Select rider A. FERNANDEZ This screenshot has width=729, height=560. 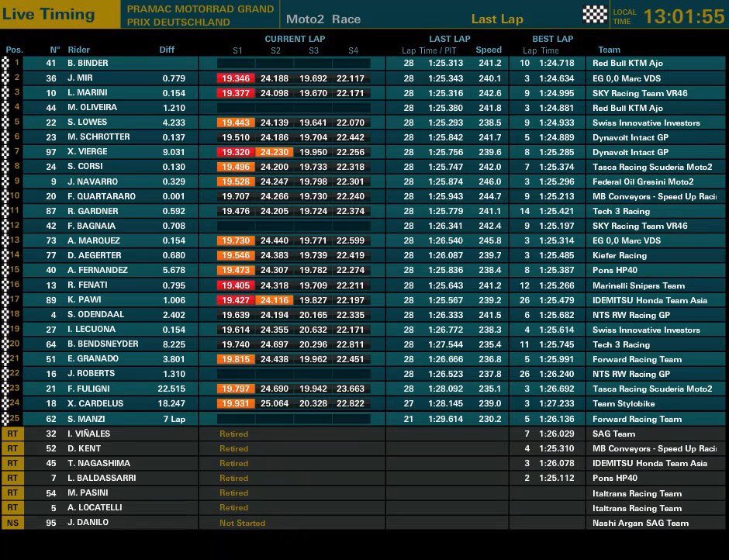click(x=97, y=270)
